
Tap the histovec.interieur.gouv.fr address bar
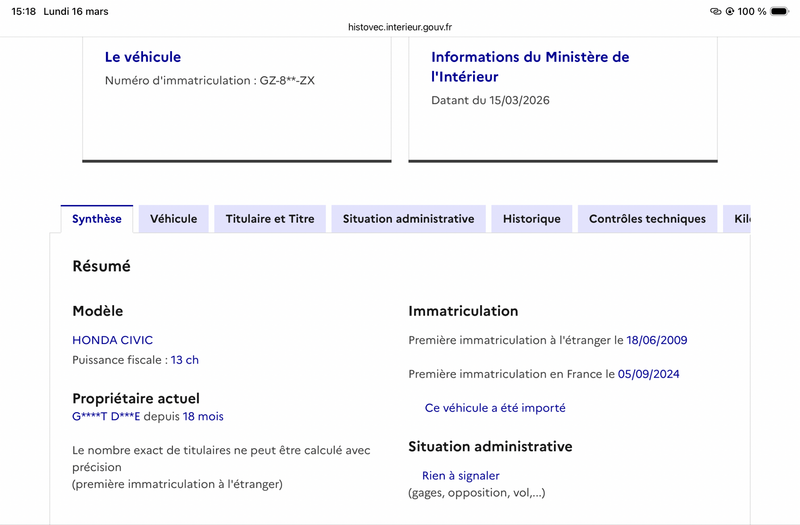pos(400,27)
